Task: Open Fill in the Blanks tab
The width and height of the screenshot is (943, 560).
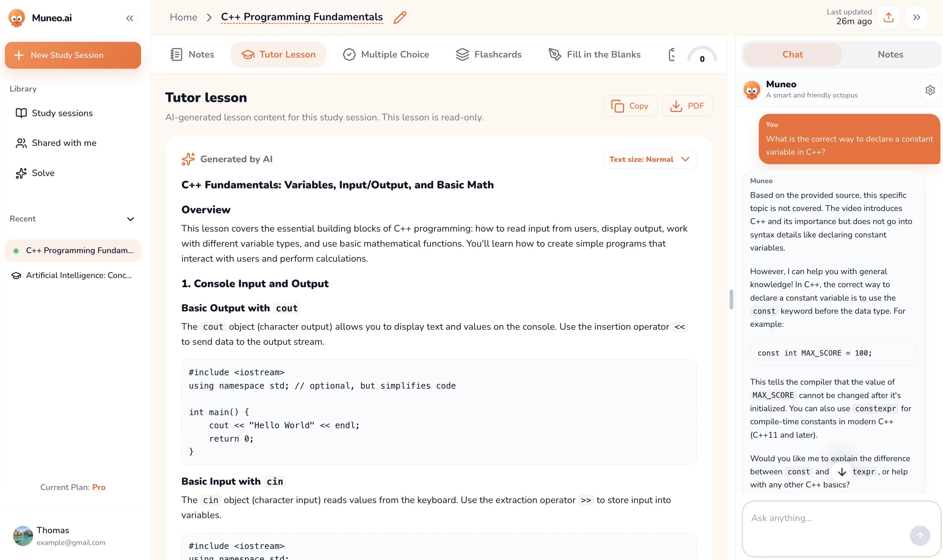Action: tap(595, 55)
